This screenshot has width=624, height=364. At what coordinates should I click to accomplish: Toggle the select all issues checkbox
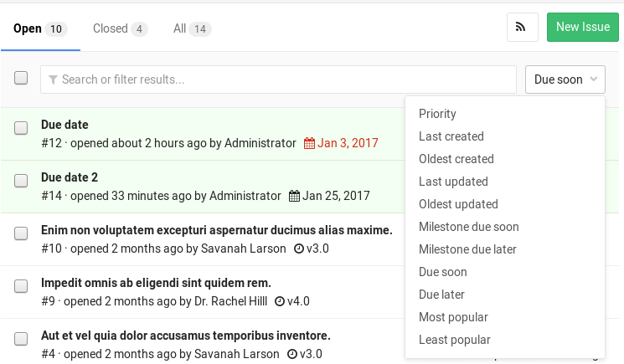coord(21,78)
